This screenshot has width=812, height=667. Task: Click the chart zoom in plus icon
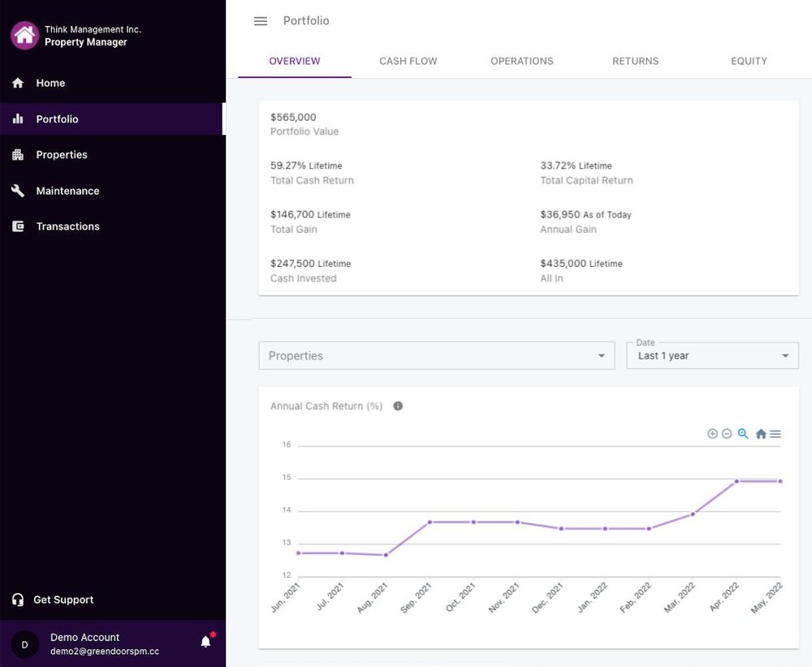point(712,434)
